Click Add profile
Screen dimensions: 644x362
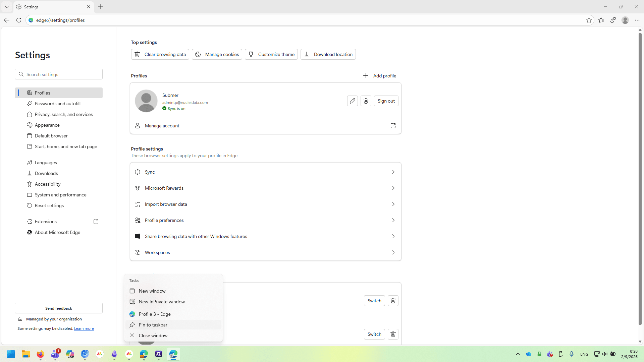click(x=380, y=76)
